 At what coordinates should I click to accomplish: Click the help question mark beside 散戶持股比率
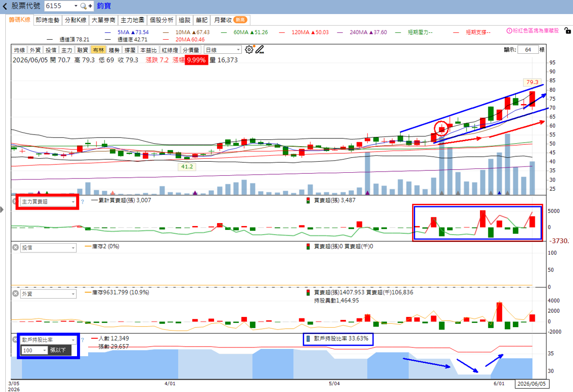point(83,340)
